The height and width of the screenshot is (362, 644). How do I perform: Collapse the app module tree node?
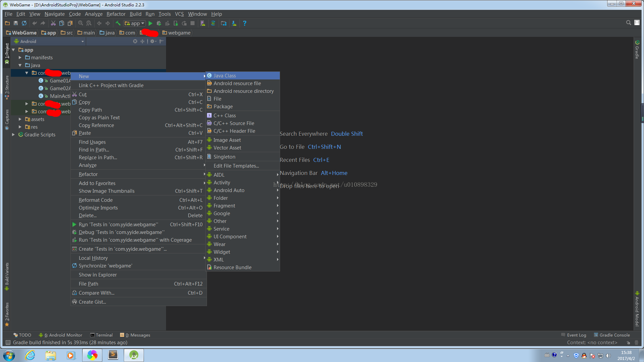13,50
